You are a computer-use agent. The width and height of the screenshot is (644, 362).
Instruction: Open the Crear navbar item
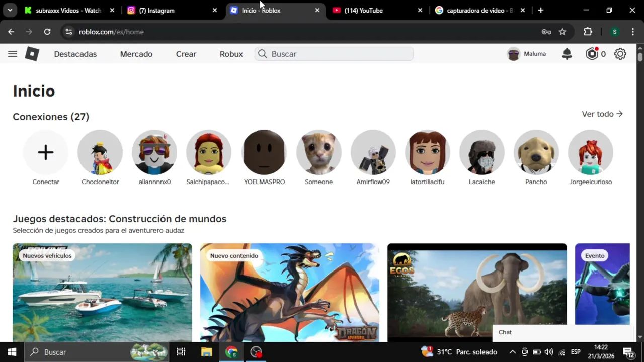[x=186, y=54]
